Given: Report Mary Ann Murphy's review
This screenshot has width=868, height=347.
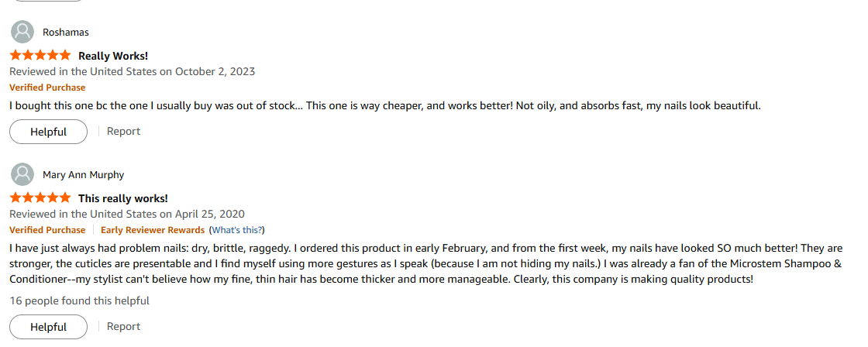Looking at the screenshot, I should (123, 327).
